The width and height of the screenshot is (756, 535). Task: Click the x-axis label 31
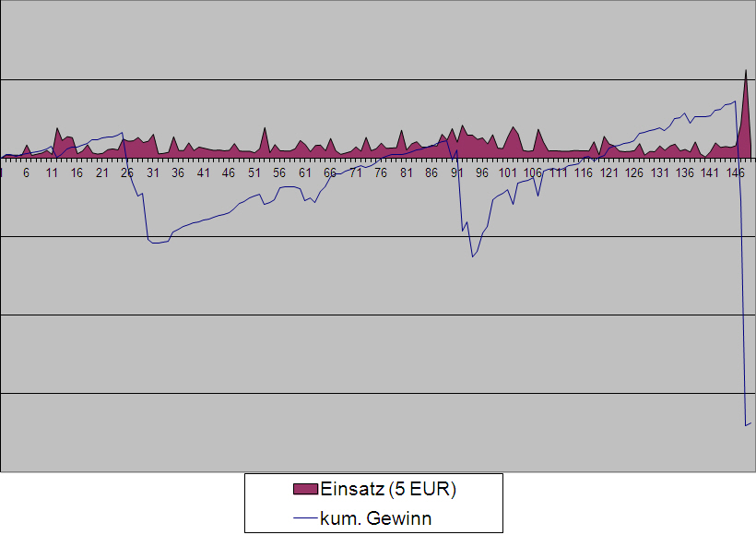pyautogui.click(x=153, y=172)
